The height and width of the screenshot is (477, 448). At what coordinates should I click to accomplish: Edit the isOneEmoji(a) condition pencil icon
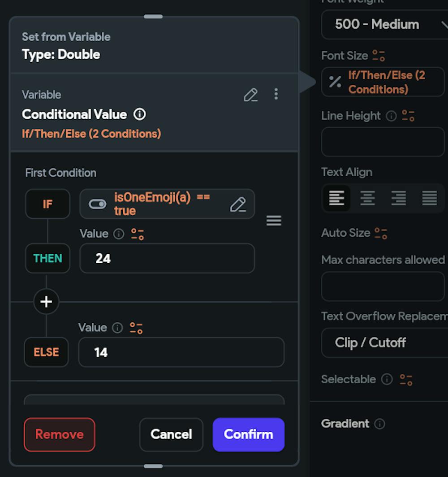pyautogui.click(x=238, y=204)
